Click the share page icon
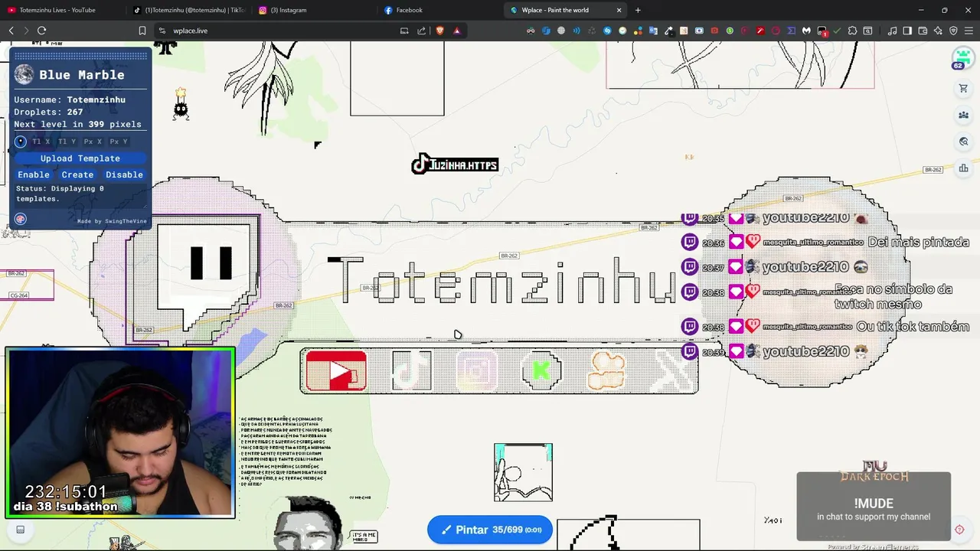This screenshot has width=980, height=551. [421, 31]
